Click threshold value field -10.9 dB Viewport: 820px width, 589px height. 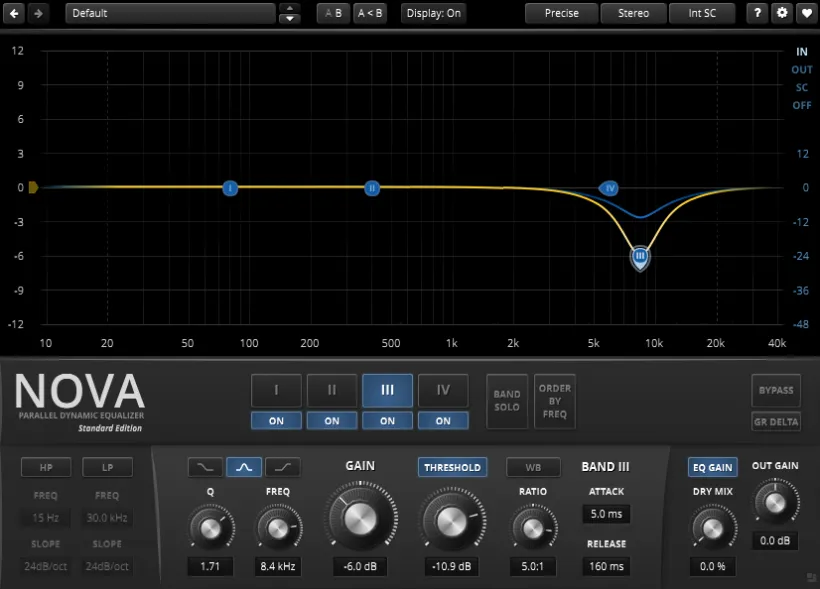coord(451,566)
